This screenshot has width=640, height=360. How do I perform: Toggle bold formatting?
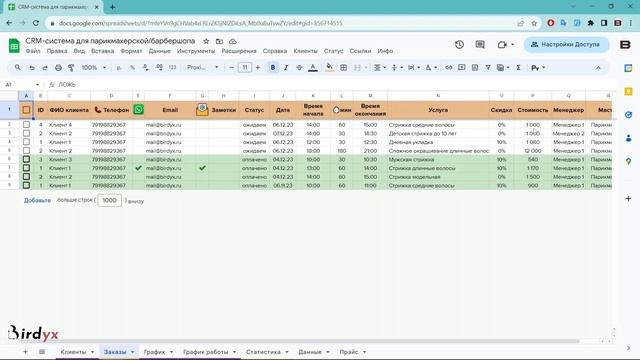(x=273, y=68)
